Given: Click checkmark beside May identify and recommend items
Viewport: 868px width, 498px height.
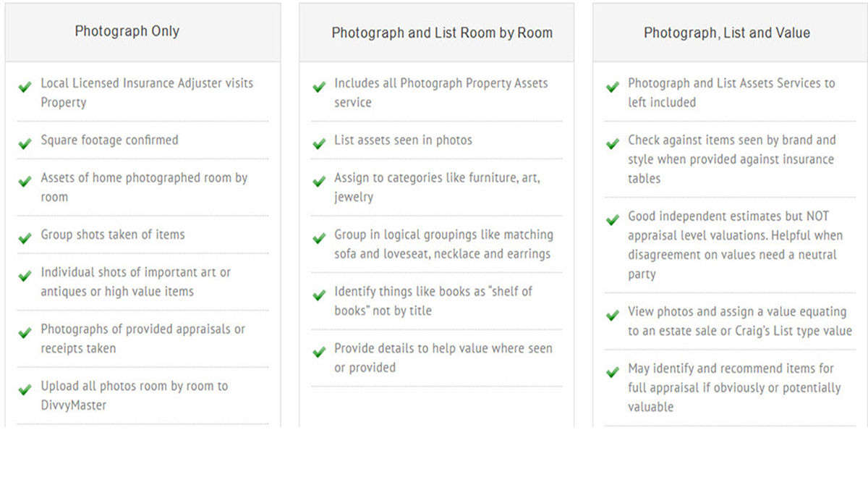Looking at the screenshot, I should point(613,371).
